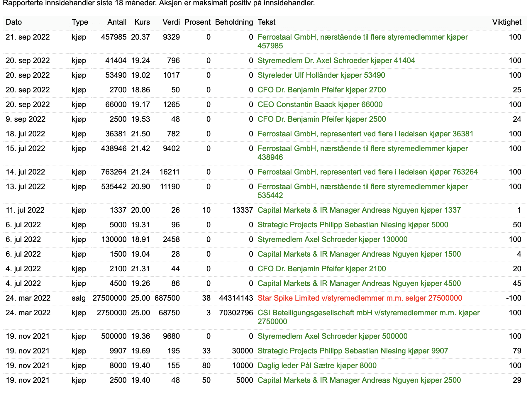The width and height of the screenshot is (532, 393).
Task: Select the 21. sep 2022 date cell
Action: point(28,37)
